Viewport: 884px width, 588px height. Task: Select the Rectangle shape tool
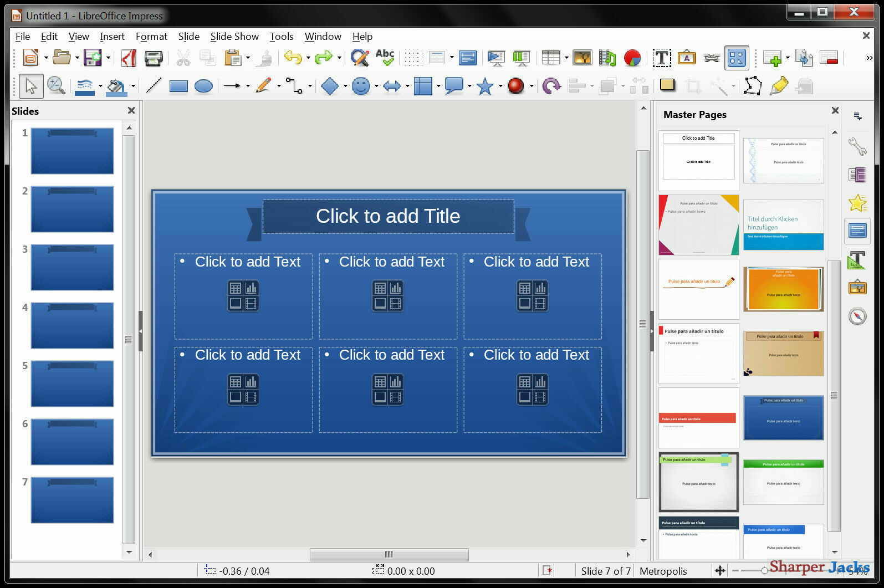178,86
